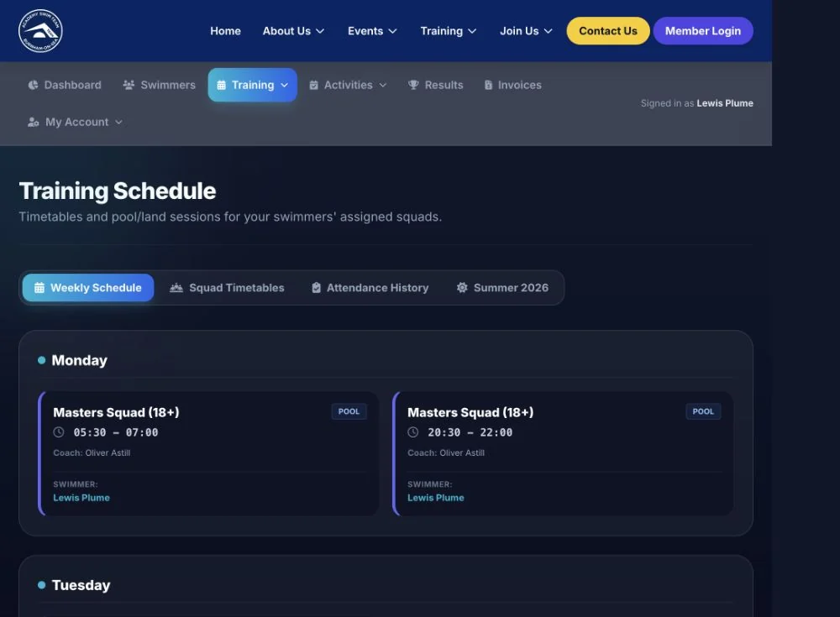Expand the top navigation Training chevron

tap(472, 32)
